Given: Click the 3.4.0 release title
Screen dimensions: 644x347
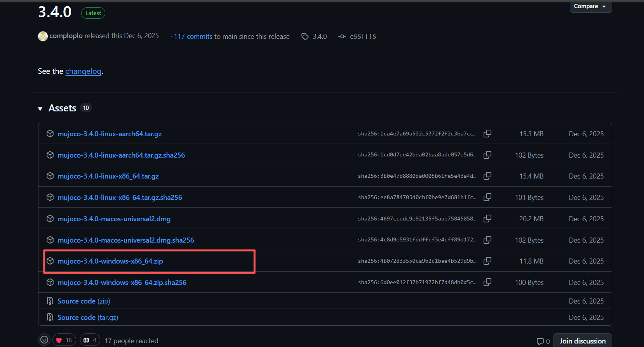Looking at the screenshot, I should pos(55,12).
